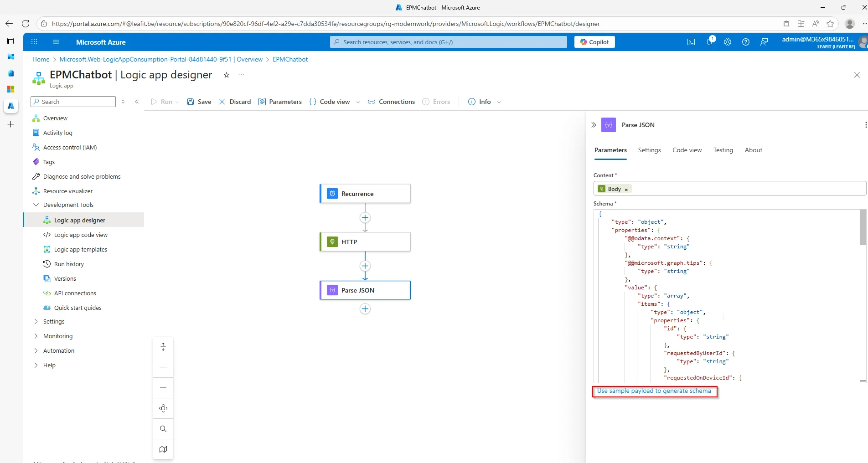Open the Testing tab

tap(723, 150)
